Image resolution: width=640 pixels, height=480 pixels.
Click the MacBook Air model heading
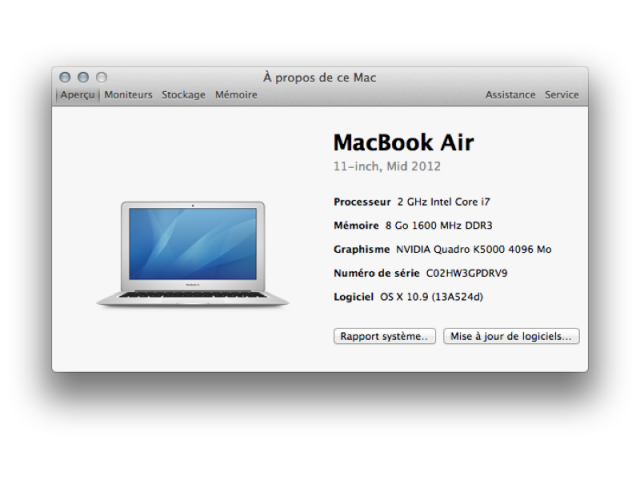pos(404,142)
